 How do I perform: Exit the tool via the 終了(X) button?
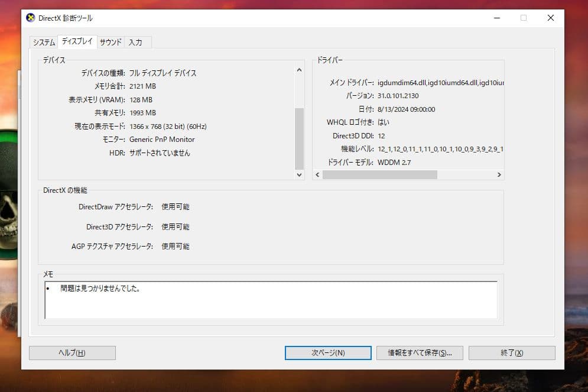(x=512, y=353)
